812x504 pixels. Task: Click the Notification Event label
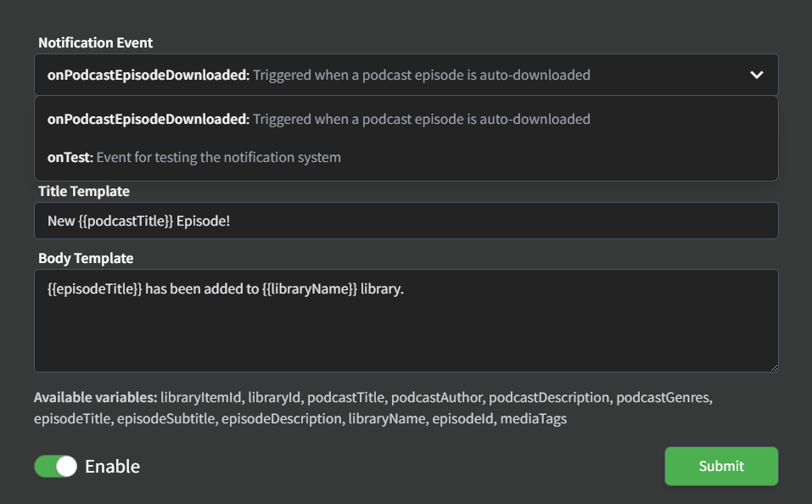tap(95, 42)
